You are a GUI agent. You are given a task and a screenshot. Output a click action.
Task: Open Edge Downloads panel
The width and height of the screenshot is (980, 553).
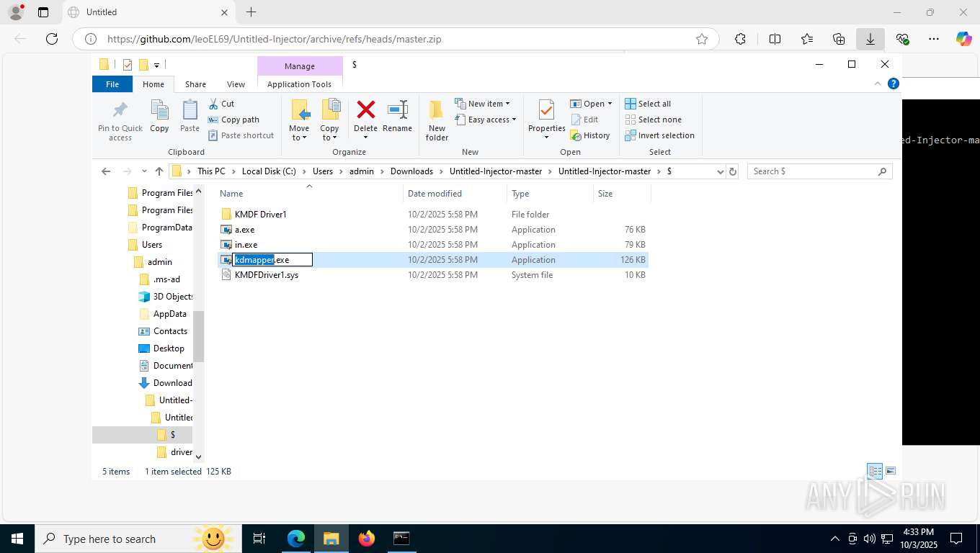[x=870, y=39]
